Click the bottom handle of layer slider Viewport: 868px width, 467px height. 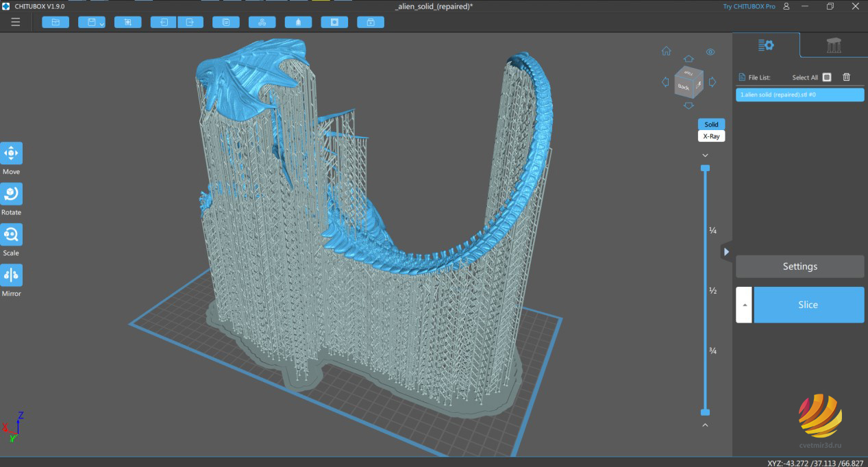click(x=705, y=412)
